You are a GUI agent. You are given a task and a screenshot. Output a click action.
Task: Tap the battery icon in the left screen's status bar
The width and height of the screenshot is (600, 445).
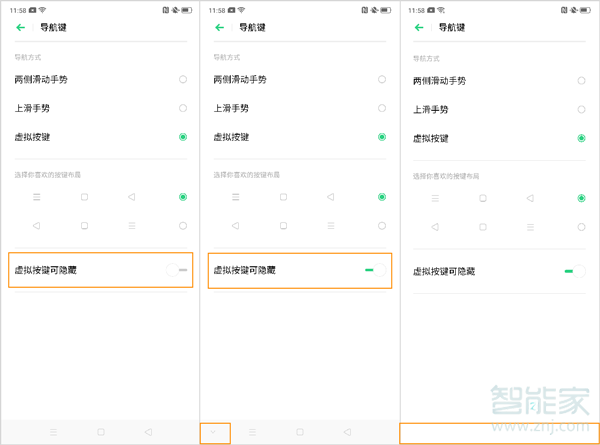click(187, 10)
